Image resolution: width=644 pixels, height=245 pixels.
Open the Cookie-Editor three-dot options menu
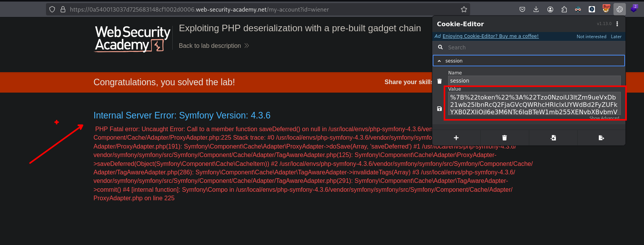pyautogui.click(x=617, y=24)
